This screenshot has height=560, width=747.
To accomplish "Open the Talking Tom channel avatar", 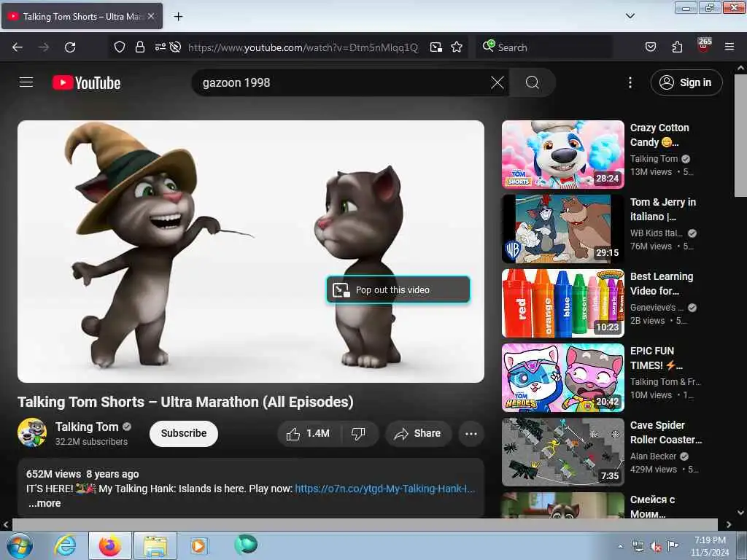I will (32, 433).
